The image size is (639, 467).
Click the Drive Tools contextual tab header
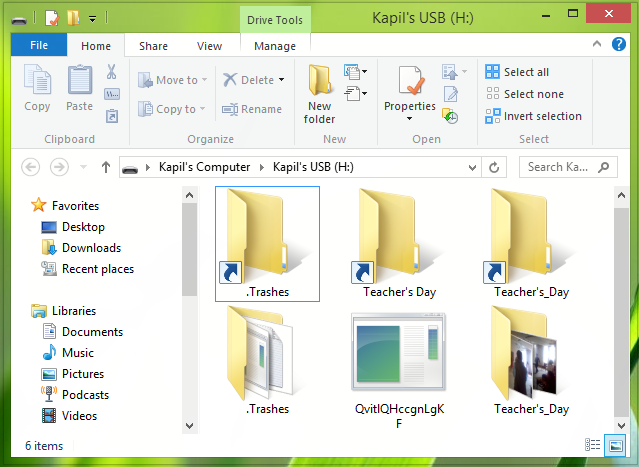275,20
